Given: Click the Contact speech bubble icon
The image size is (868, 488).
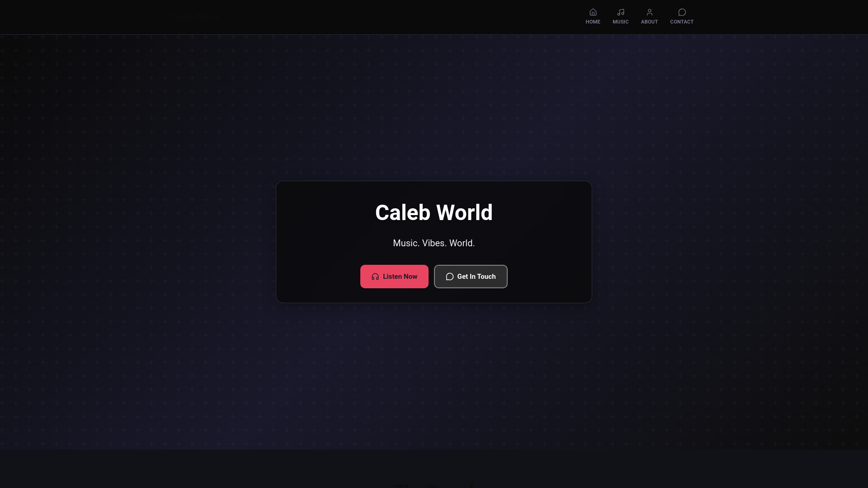Looking at the screenshot, I should coord(682,12).
